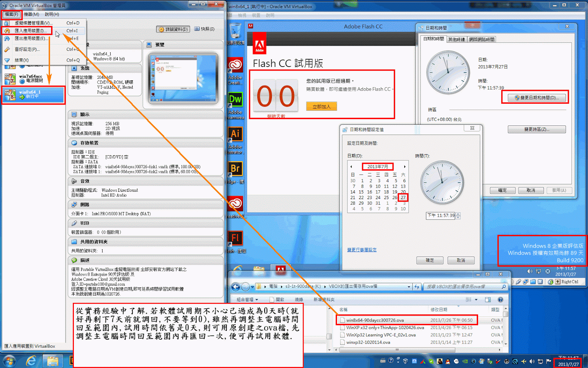Viewport: 588px width, 368px height.
Task: Open the 機器(M) menu in VirtualBox Manager
Action: [31, 14]
